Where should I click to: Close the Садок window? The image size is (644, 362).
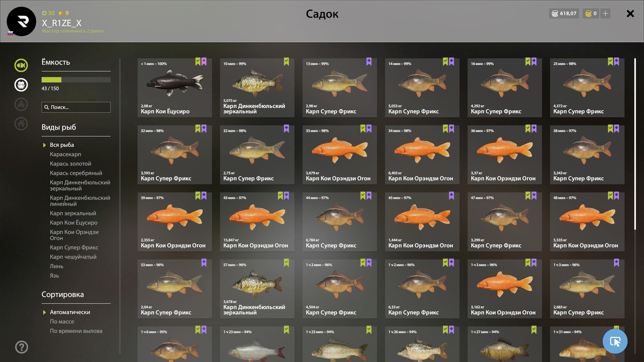click(x=630, y=13)
